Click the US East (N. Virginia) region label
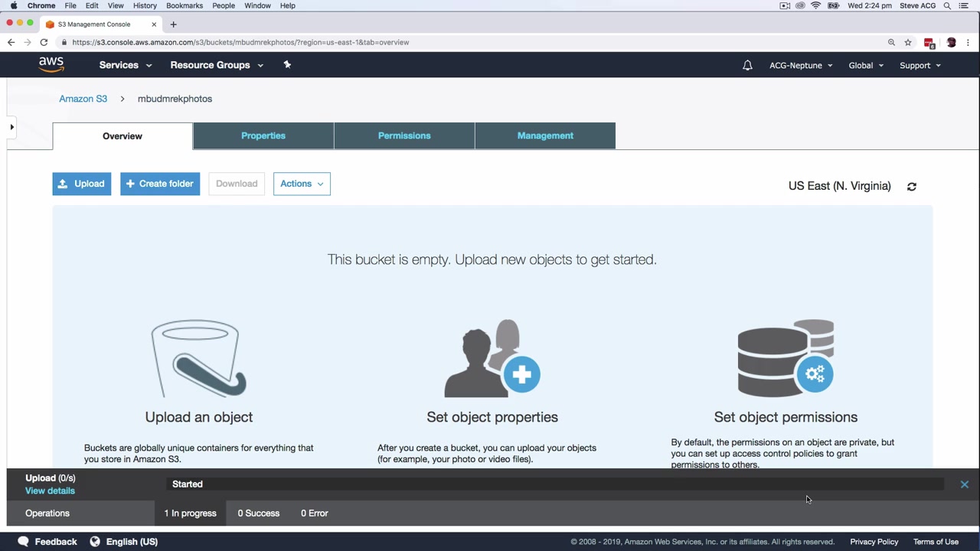Viewport: 980px width, 551px height. tap(840, 186)
